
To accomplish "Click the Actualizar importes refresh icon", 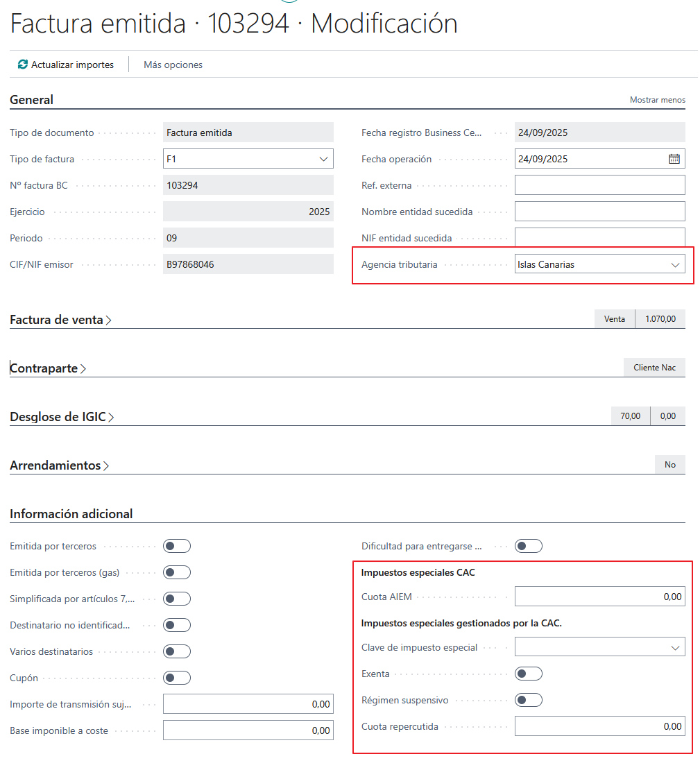I will 23,65.
